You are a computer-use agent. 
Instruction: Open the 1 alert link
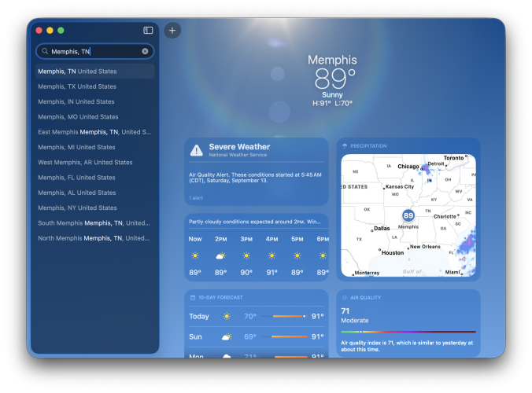[x=196, y=198]
